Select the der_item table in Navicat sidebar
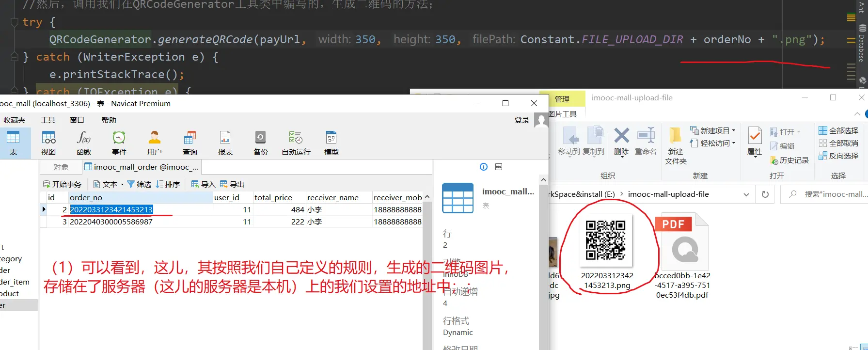This screenshot has width=868, height=350. click(15, 282)
